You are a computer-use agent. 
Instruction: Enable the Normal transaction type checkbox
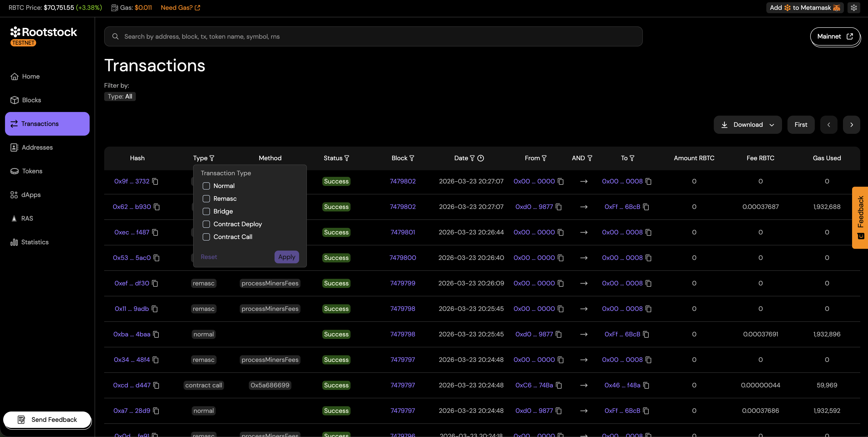click(x=207, y=186)
